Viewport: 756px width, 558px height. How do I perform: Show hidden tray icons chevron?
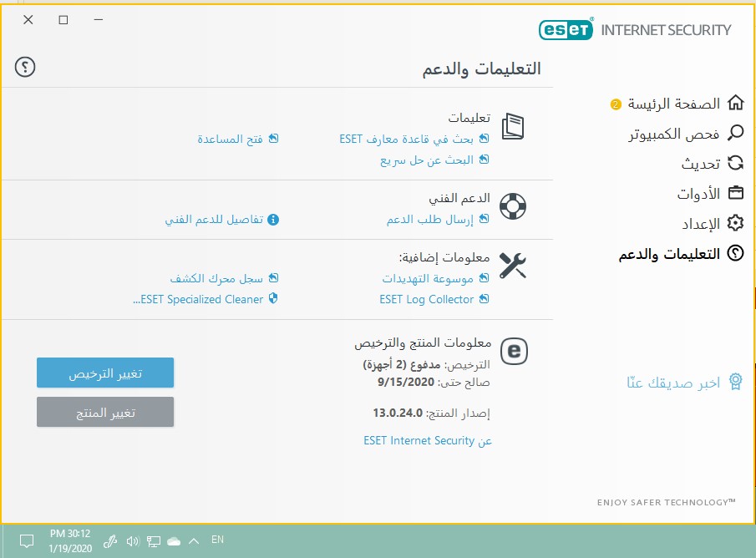(194, 541)
